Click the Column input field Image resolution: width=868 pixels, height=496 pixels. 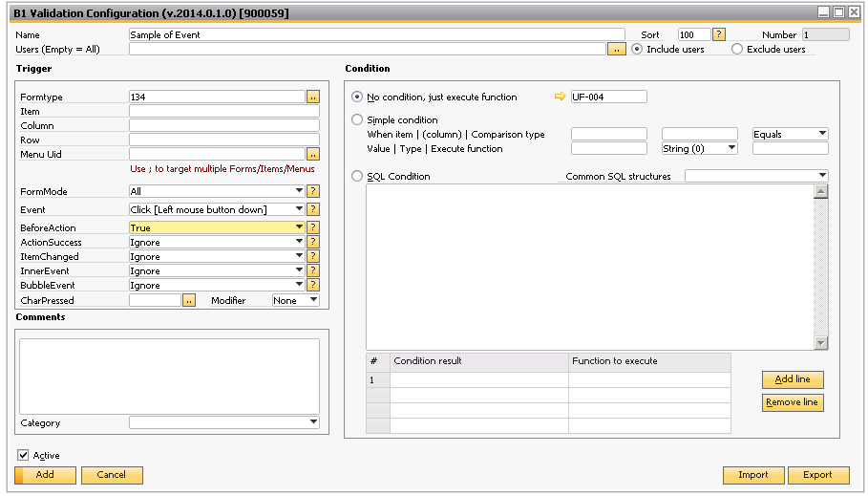click(224, 125)
